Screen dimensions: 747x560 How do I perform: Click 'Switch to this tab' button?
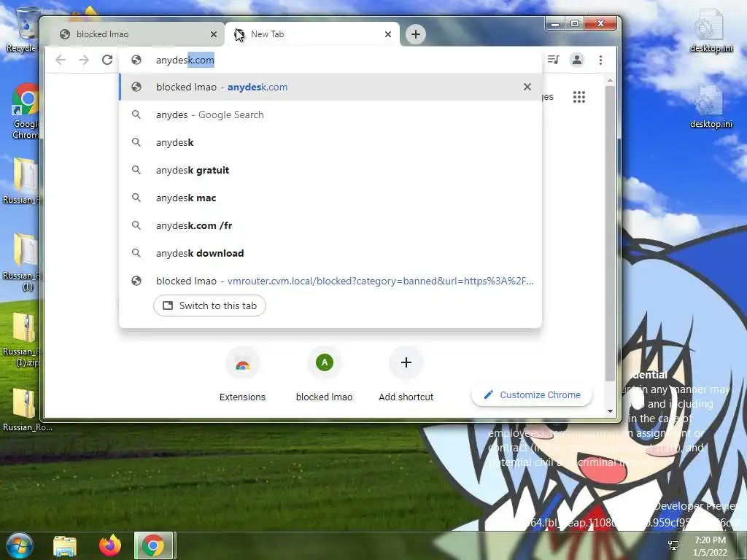(209, 306)
